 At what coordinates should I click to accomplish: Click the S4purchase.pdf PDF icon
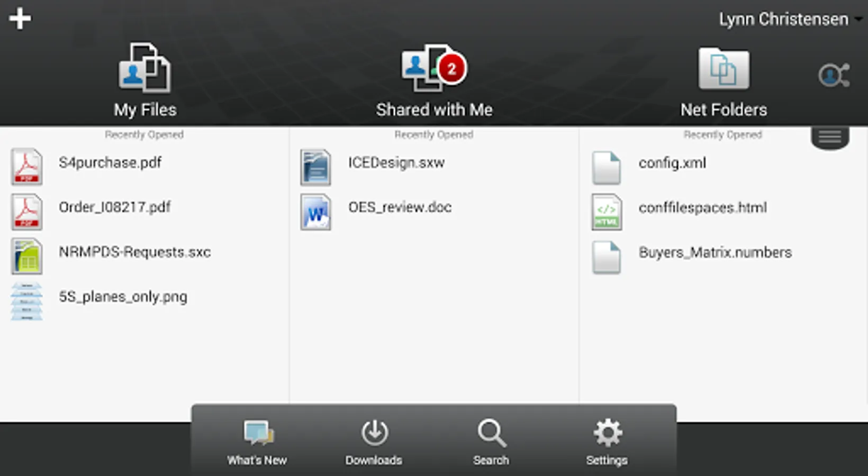26,167
